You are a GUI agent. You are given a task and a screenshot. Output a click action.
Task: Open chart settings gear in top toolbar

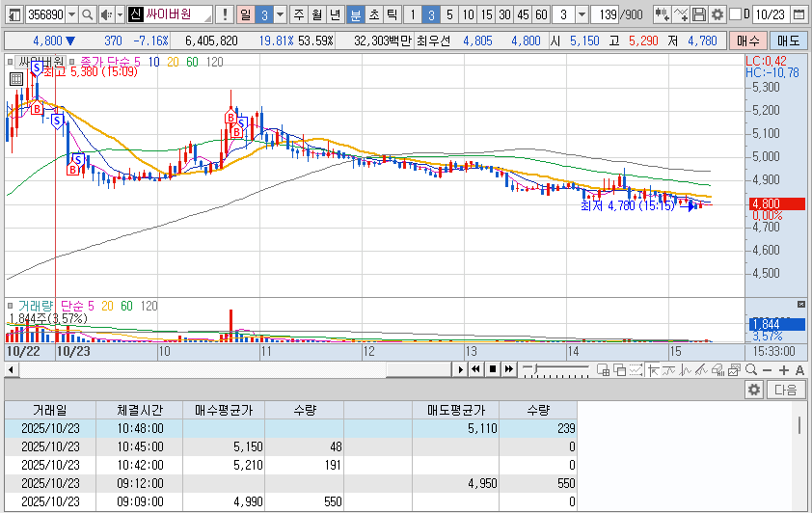pyautogui.click(x=717, y=14)
